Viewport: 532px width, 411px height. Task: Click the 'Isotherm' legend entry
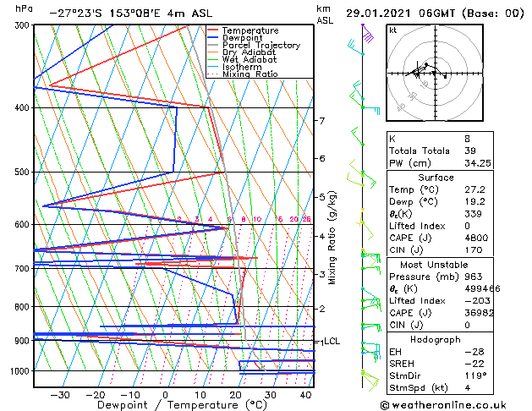point(242,67)
